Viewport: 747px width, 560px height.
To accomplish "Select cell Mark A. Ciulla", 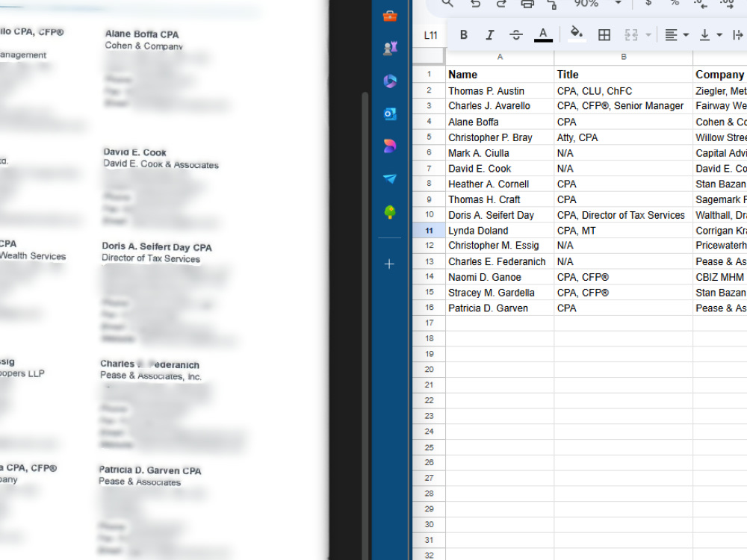I will click(x=500, y=153).
